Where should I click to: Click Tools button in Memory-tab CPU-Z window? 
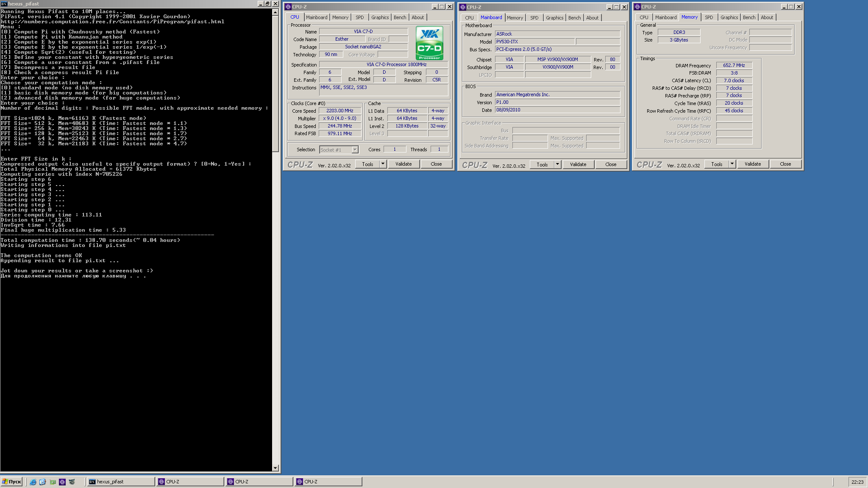pyautogui.click(x=717, y=164)
